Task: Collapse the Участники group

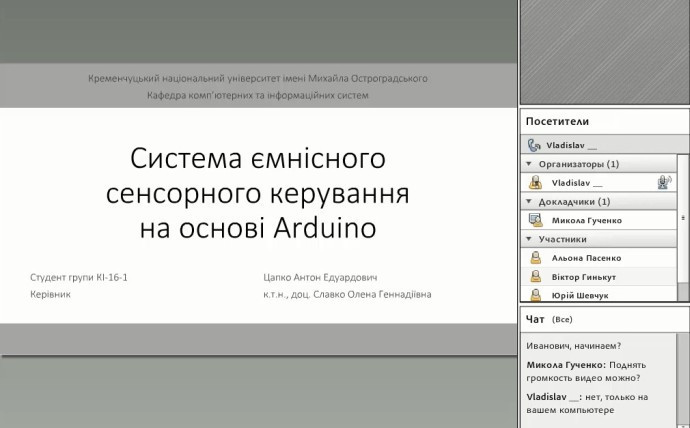Action: [x=529, y=239]
